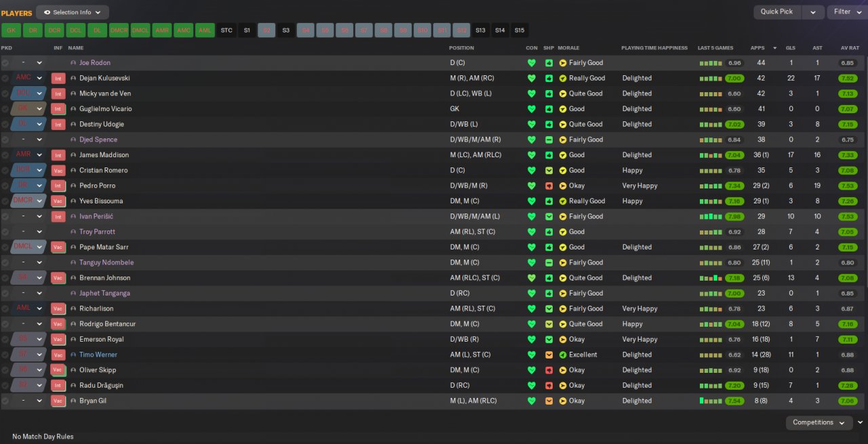Click Emerson Royal's yellow sharpness icon
Viewport: 868px width, 444px height.
coord(549,340)
